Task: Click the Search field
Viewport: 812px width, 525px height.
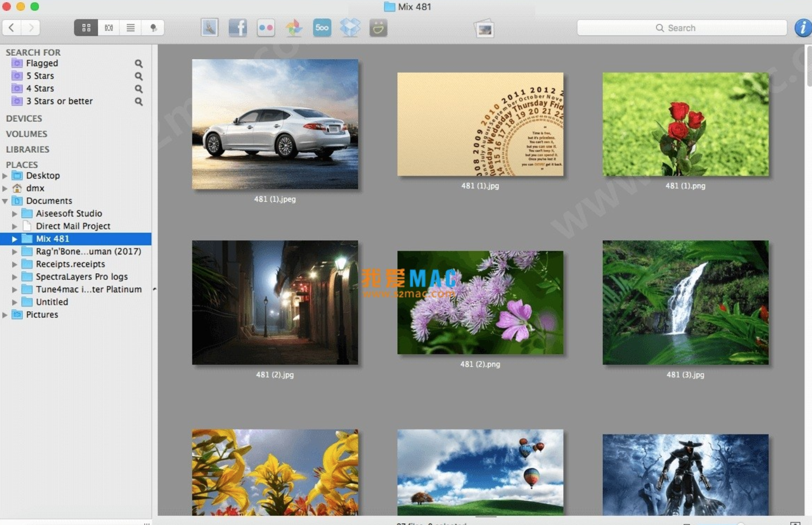Action: 681,28
